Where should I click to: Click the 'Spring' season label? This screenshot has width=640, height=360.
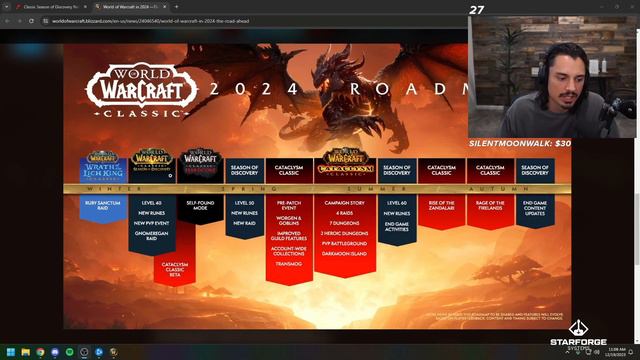pos(250,189)
